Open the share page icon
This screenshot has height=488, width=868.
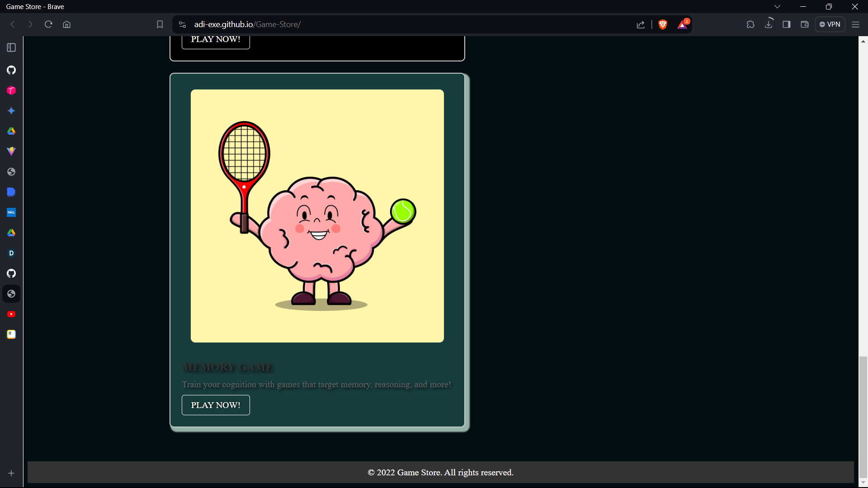coord(641,24)
